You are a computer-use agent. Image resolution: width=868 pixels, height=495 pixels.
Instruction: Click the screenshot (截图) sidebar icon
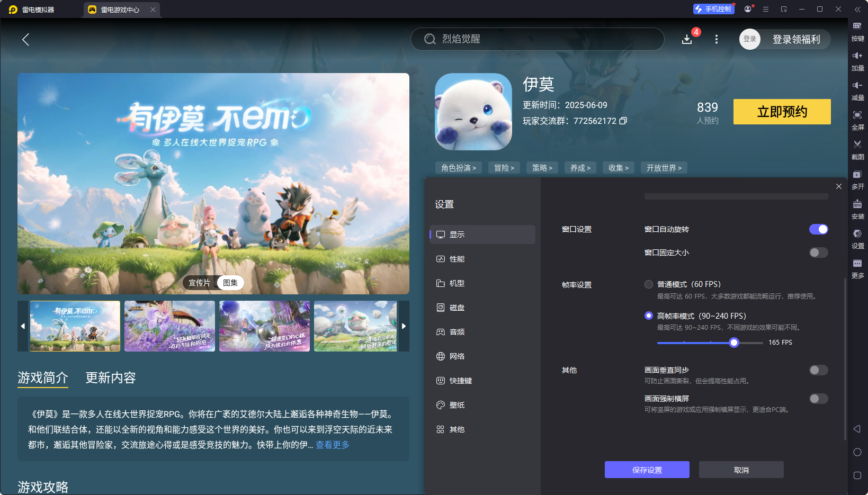[x=857, y=148]
